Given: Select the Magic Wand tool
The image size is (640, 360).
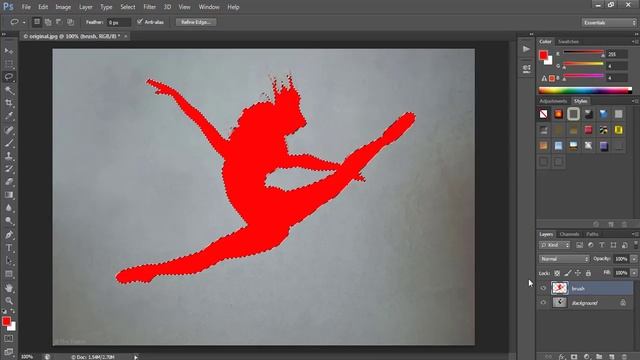Looking at the screenshot, I should click(x=9, y=90).
